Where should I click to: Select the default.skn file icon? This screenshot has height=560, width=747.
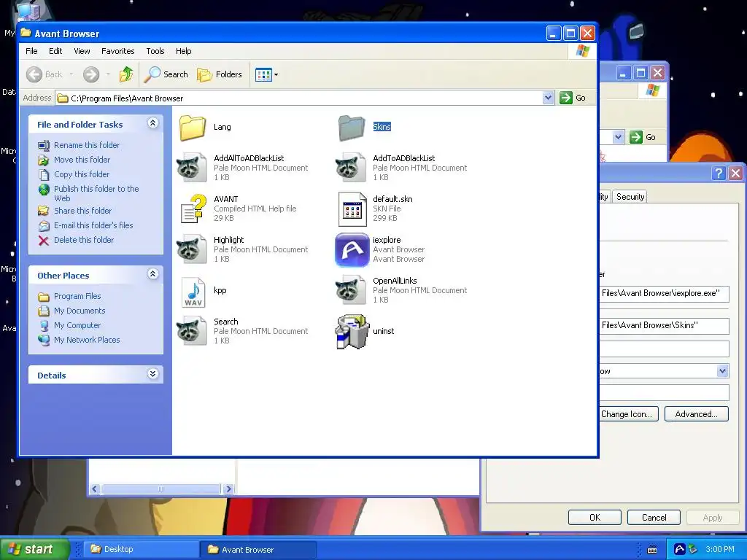click(352, 209)
